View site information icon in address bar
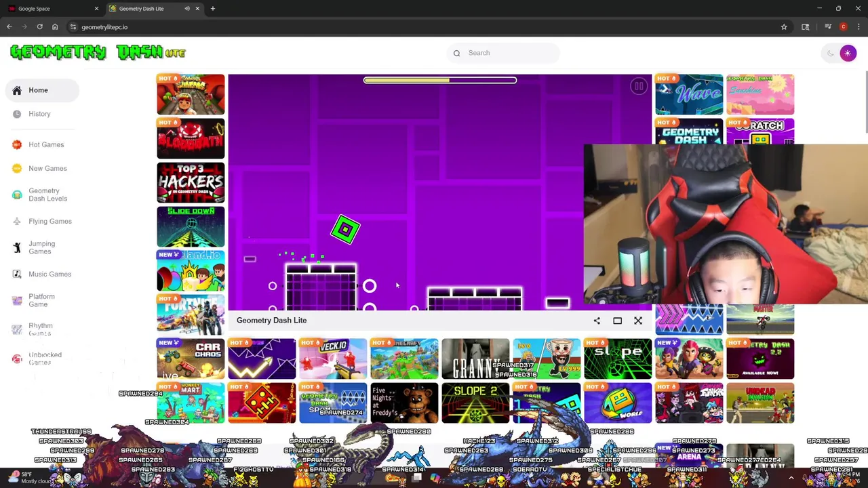This screenshot has height=488, width=868. (73, 27)
